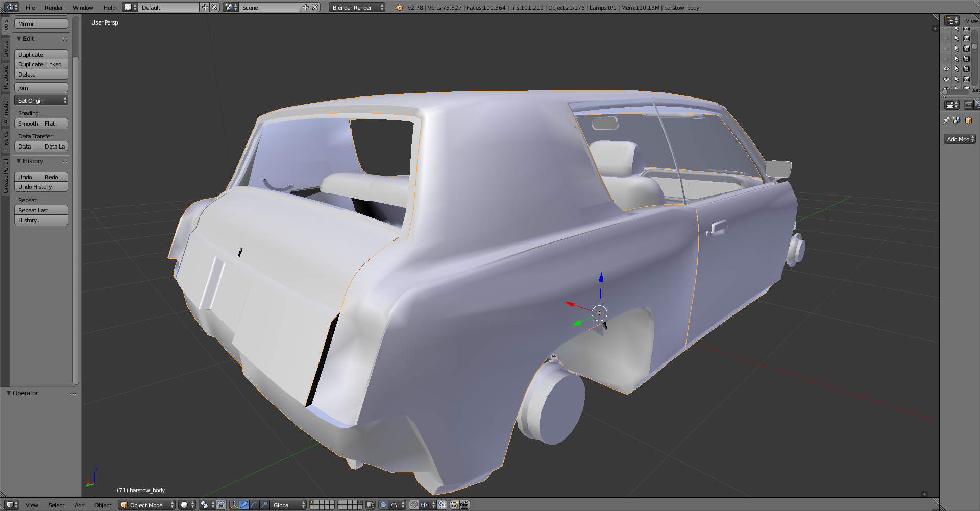The height and width of the screenshot is (511, 980).
Task: Click the Render properties camera tab icon
Action: pyautogui.click(x=968, y=105)
